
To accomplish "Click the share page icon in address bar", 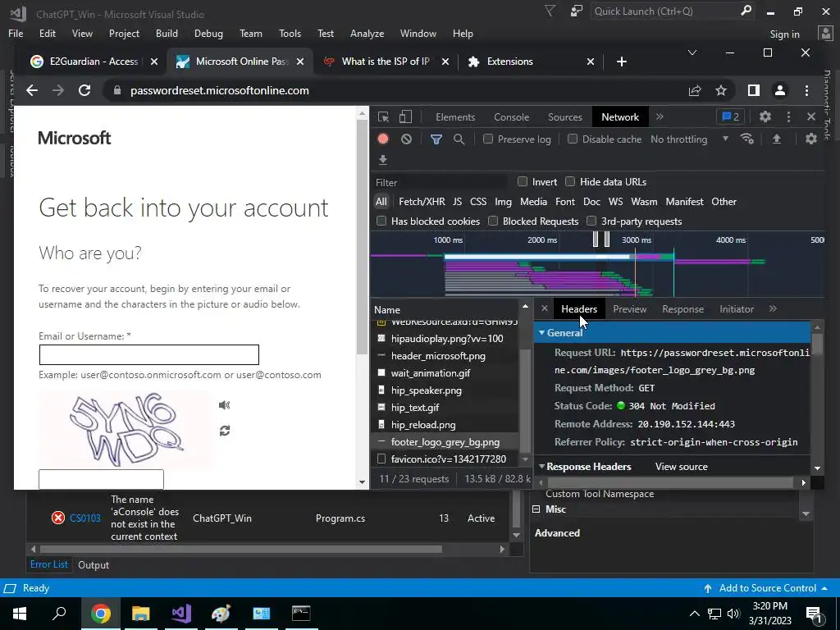I will pos(695,90).
